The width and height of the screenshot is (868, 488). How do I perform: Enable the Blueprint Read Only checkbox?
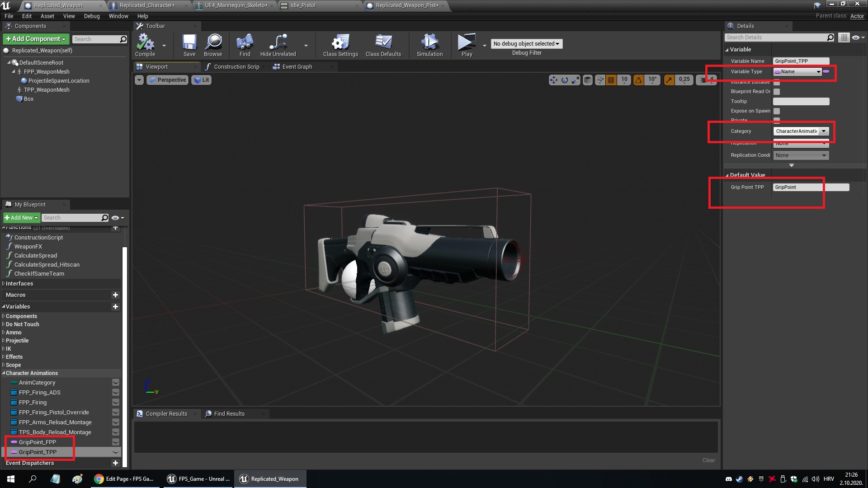tap(777, 92)
